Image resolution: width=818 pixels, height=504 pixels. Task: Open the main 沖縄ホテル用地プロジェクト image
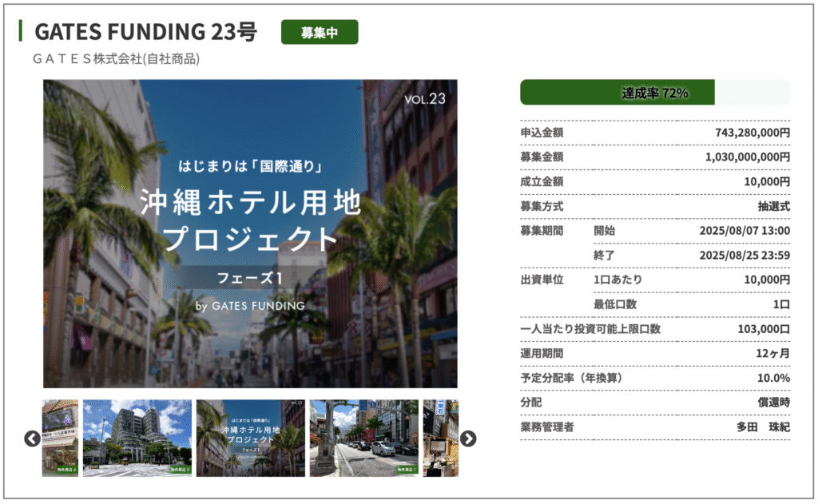point(250,233)
